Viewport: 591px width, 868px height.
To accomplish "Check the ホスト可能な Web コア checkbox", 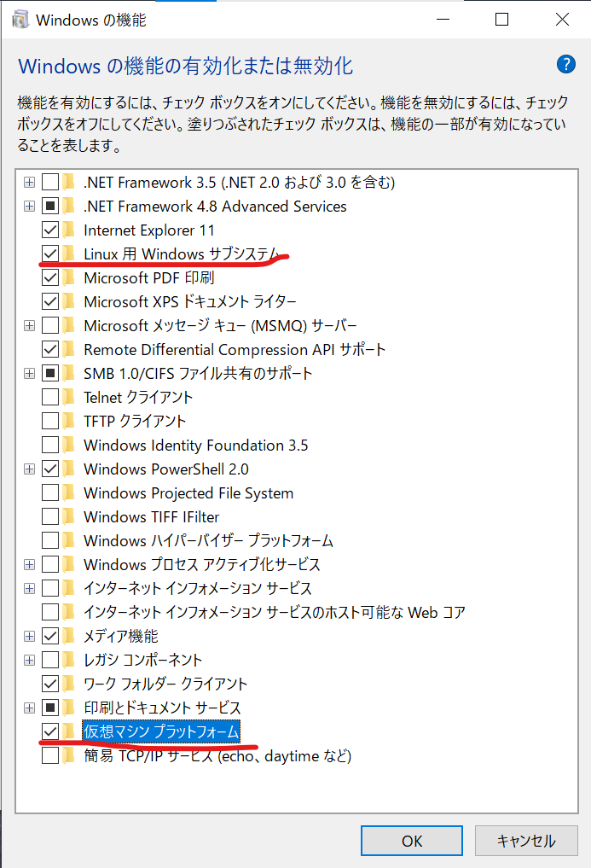I will click(50, 612).
